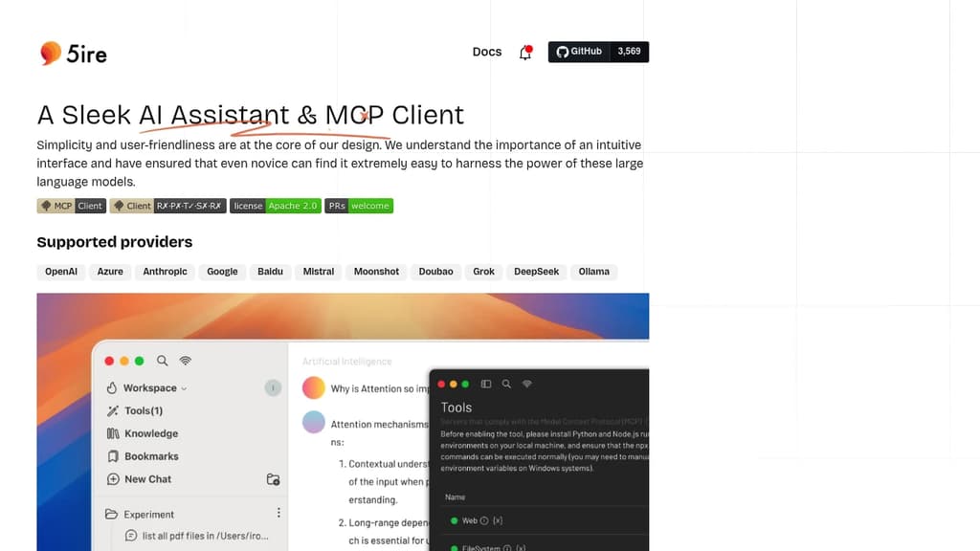The height and width of the screenshot is (551, 980).
Task: Start a New Chat from sidebar
Action: [x=147, y=479]
